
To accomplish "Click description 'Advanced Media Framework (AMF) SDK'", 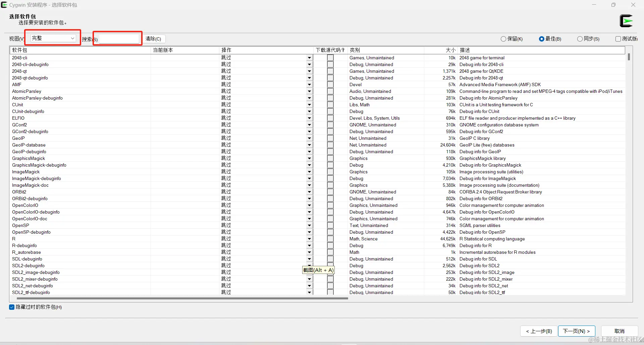I will click(500, 85).
